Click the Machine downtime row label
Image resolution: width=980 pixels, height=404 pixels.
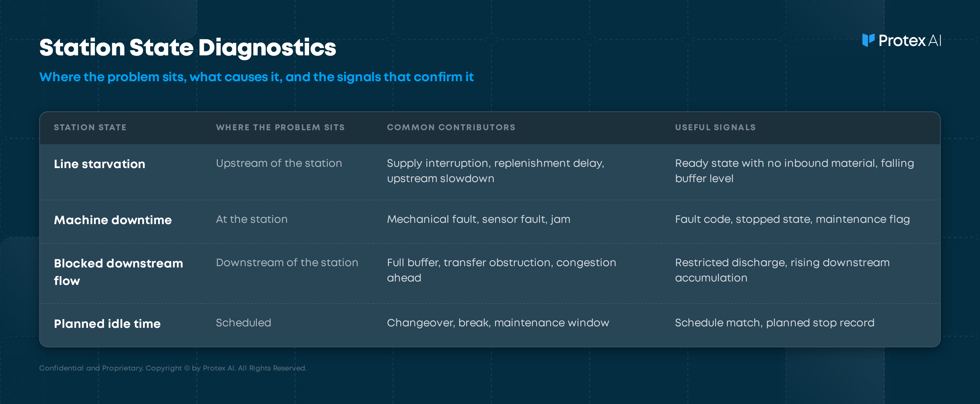(113, 220)
